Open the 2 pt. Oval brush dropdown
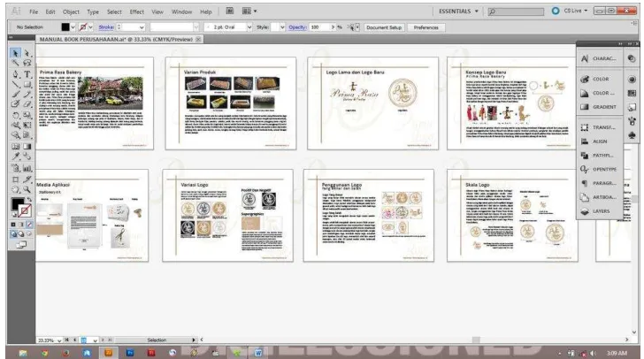Image resolution: width=644 pixels, height=359 pixels. coord(249,27)
